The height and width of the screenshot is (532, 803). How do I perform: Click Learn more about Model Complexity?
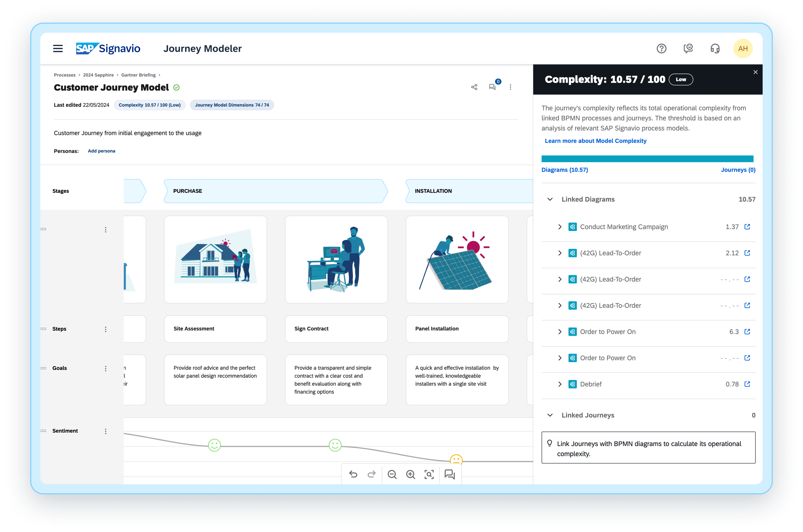(595, 141)
